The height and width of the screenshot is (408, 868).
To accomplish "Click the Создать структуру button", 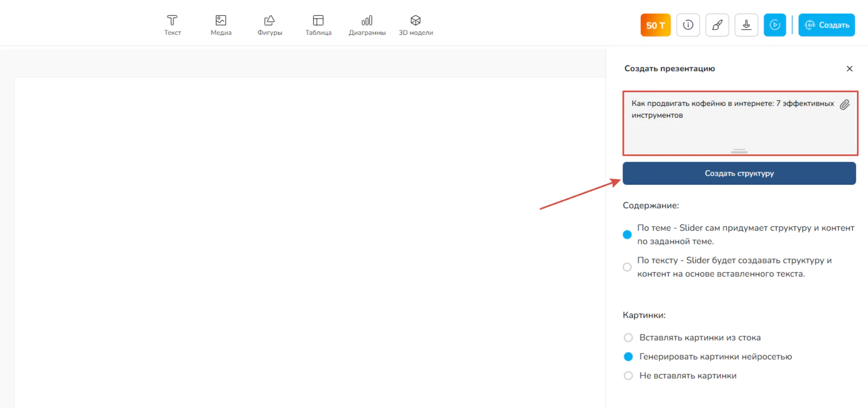I will pyautogui.click(x=739, y=173).
